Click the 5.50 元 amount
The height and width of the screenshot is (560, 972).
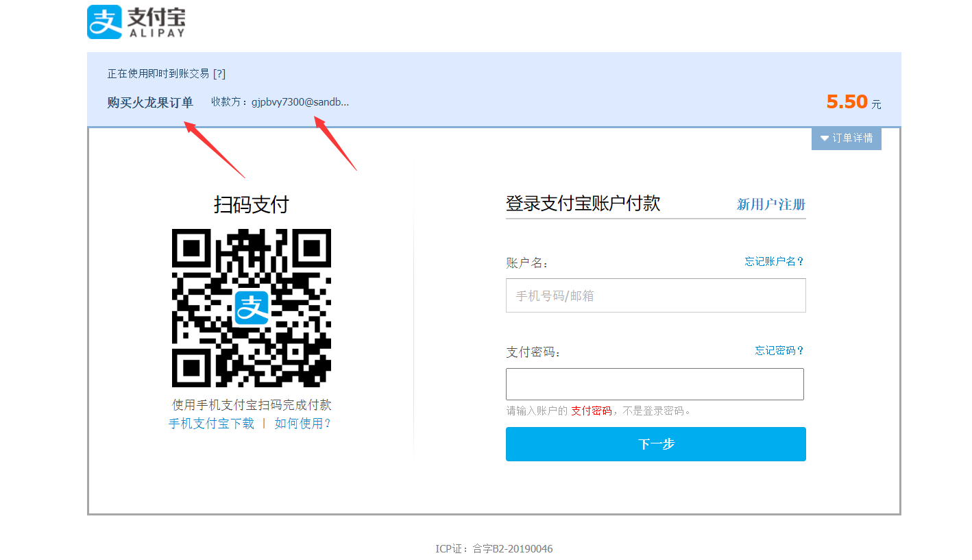coord(854,102)
